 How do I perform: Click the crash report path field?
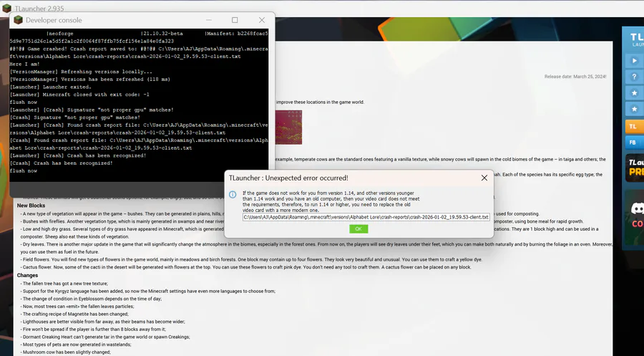click(366, 217)
